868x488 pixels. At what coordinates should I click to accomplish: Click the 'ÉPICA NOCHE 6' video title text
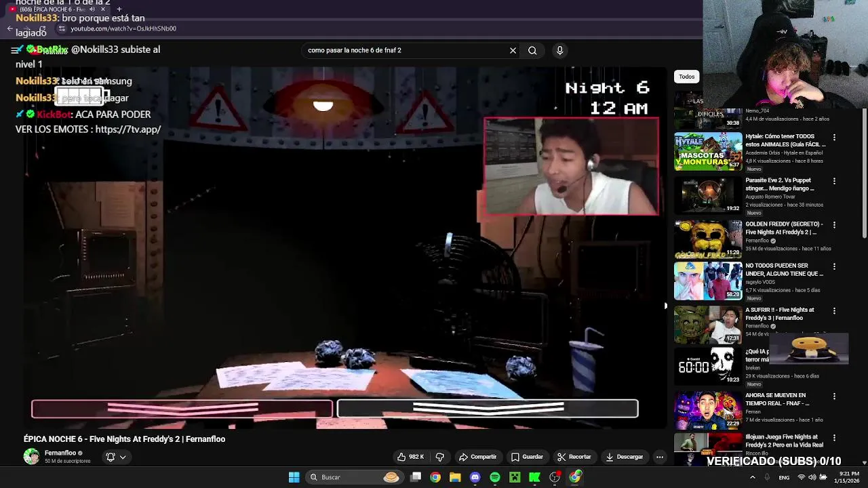coord(124,439)
